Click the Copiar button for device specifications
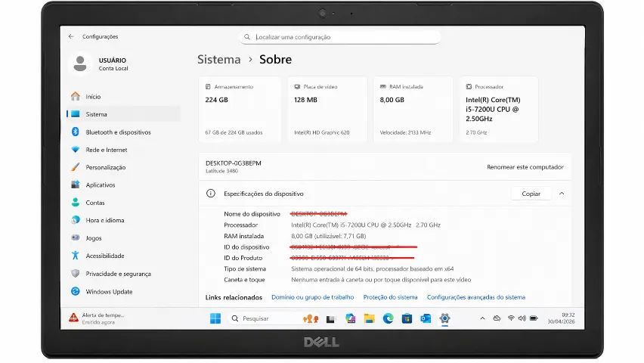The width and height of the screenshot is (644, 363). pyautogui.click(x=531, y=194)
